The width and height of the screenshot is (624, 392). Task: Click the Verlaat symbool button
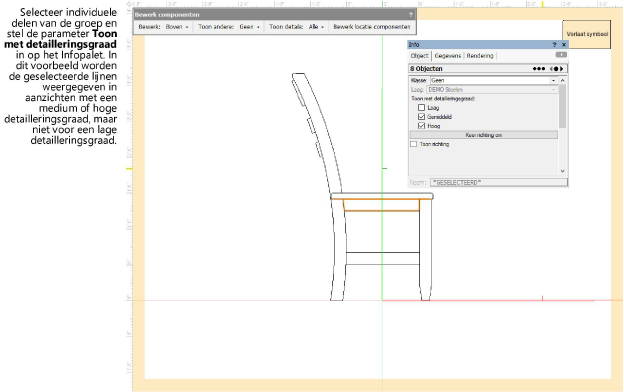587,34
